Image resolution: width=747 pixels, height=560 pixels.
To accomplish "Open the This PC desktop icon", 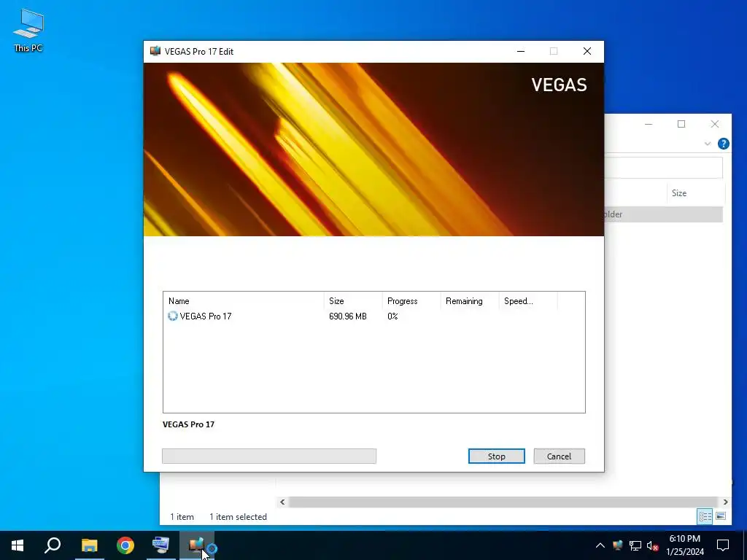I will 28,31.
